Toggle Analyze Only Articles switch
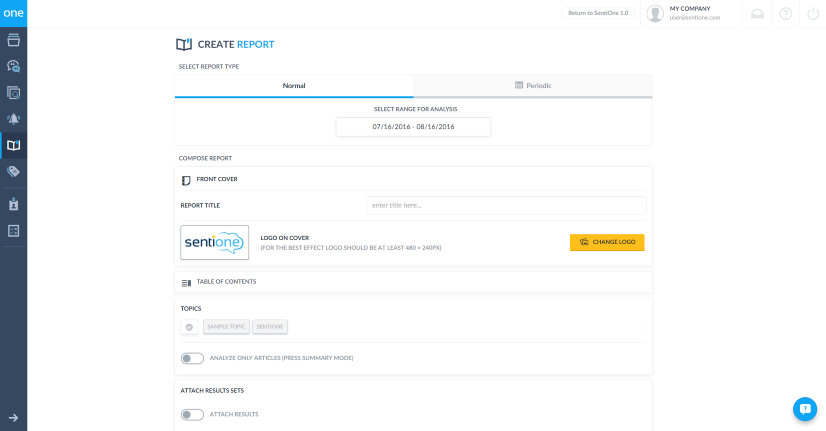Screen dimensions: 826x431 pyautogui.click(x=192, y=358)
